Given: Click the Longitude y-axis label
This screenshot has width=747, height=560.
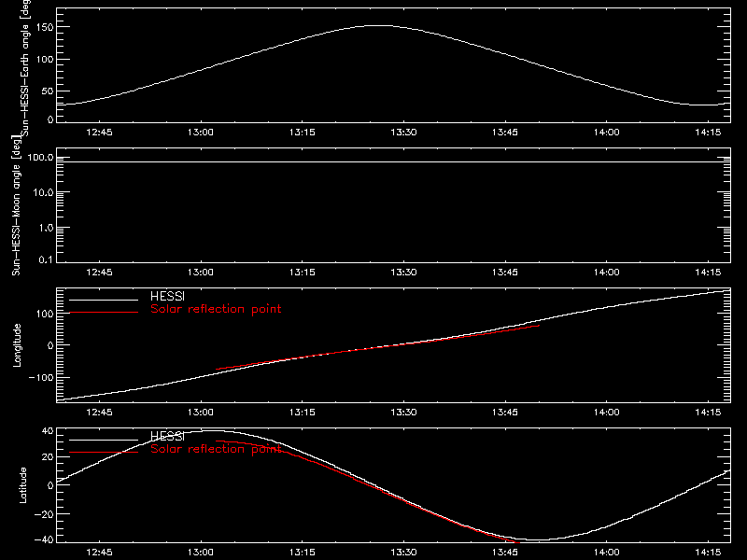Looking at the screenshot, I should pos(17,345).
